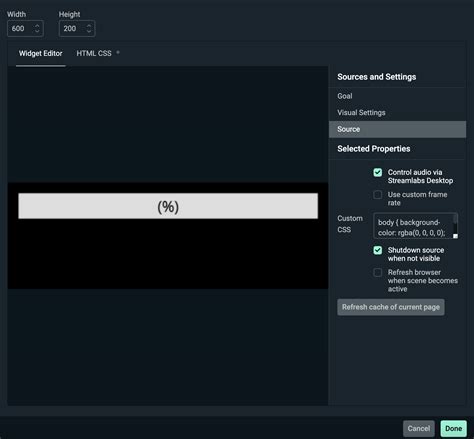474x439 pixels.
Task: Decrease the Width stepper down arrow
Action: tap(37, 31)
